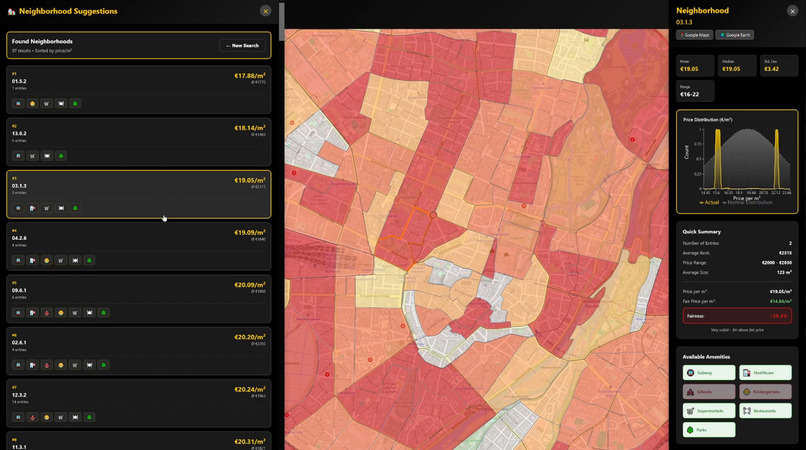Open neighborhood 03.1.3 in Google Maps
806x450 pixels.
coord(694,35)
